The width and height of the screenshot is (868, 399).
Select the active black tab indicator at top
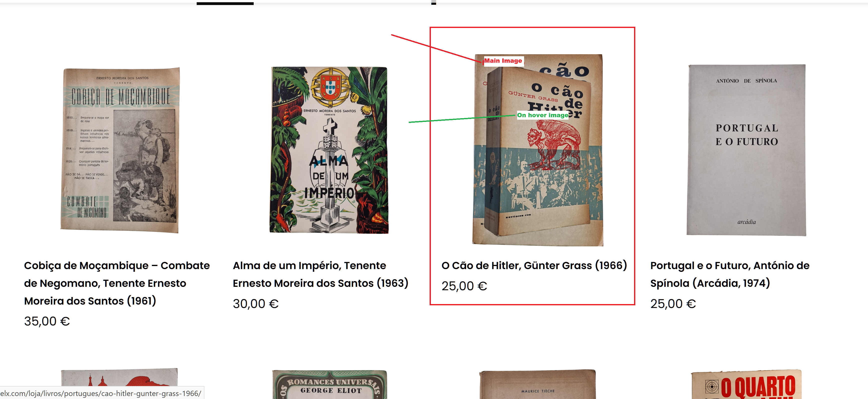point(225,3)
